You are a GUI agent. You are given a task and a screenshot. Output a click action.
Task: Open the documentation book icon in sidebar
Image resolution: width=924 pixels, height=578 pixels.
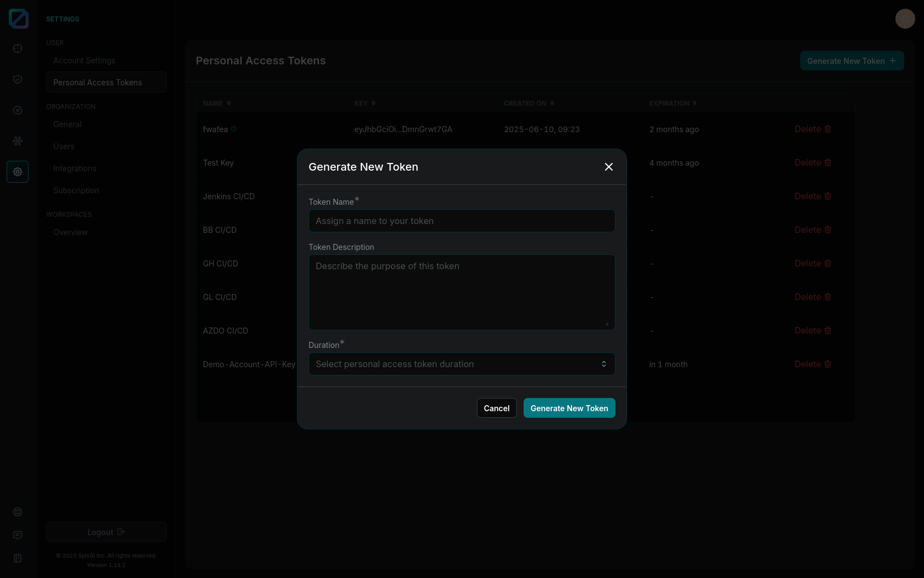point(18,558)
